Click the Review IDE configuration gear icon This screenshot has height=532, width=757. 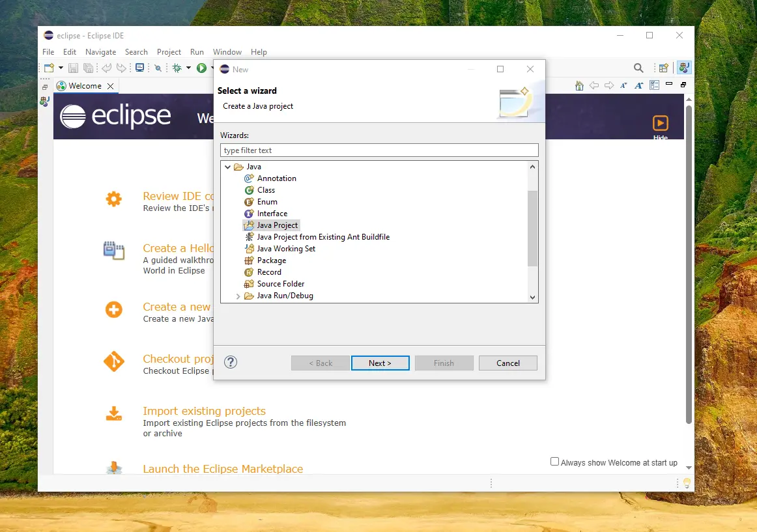(114, 199)
